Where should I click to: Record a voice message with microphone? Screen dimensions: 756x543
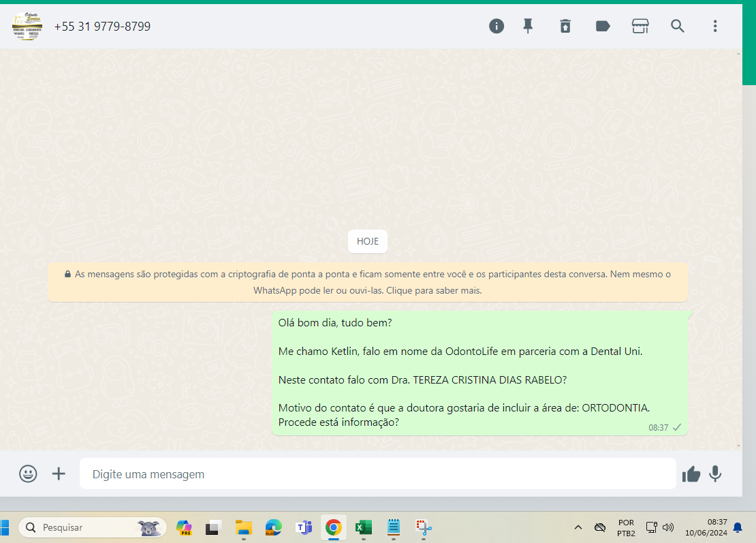coord(716,474)
